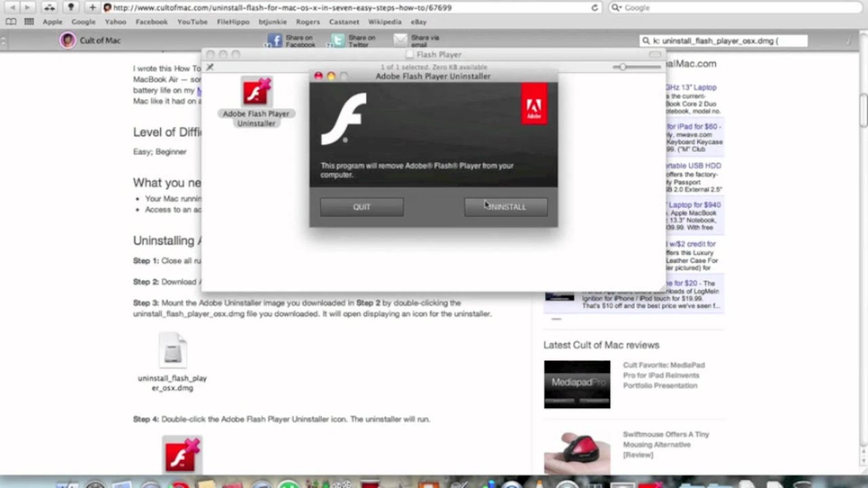Click the UNINSTALL button in the uninstaller
This screenshot has width=868, height=488.
click(506, 207)
